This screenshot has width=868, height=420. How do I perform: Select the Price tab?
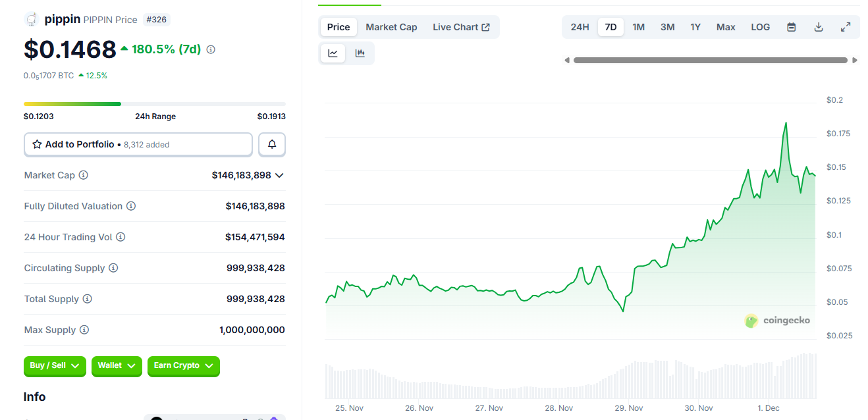pos(338,26)
